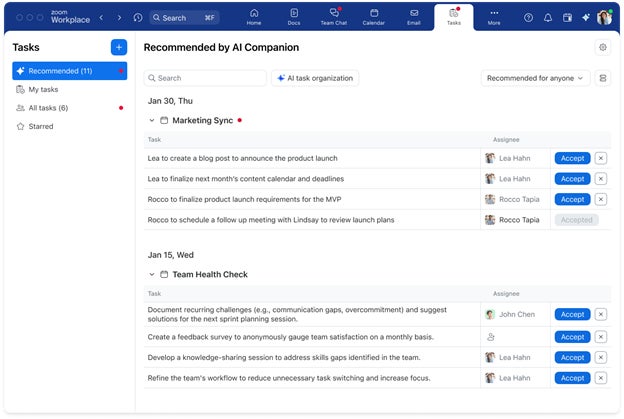624x419 pixels.
Task: Collapse the Marketing Sync group
Action: (x=152, y=120)
